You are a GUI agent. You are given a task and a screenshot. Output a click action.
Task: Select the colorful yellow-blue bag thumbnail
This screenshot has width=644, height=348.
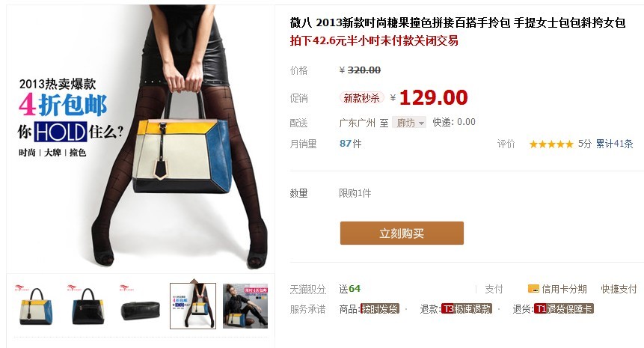[36, 306]
